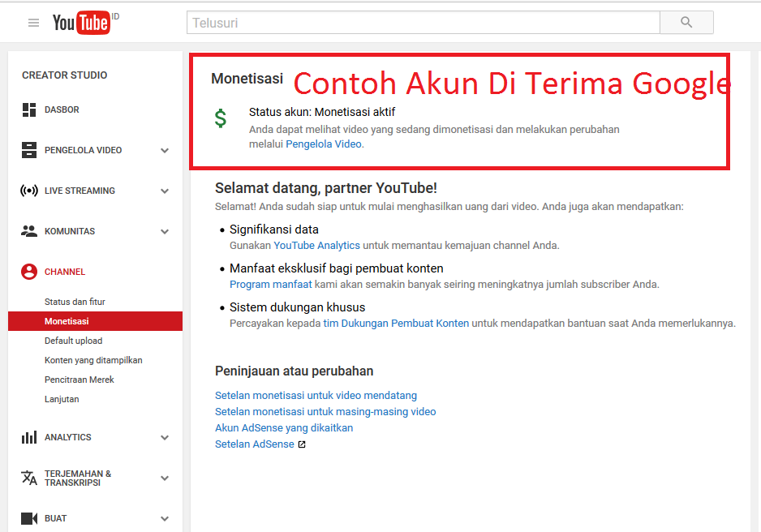The image size is (761, 532).
Task: Select the Channel person icon
Action: (x=31, y=272)
